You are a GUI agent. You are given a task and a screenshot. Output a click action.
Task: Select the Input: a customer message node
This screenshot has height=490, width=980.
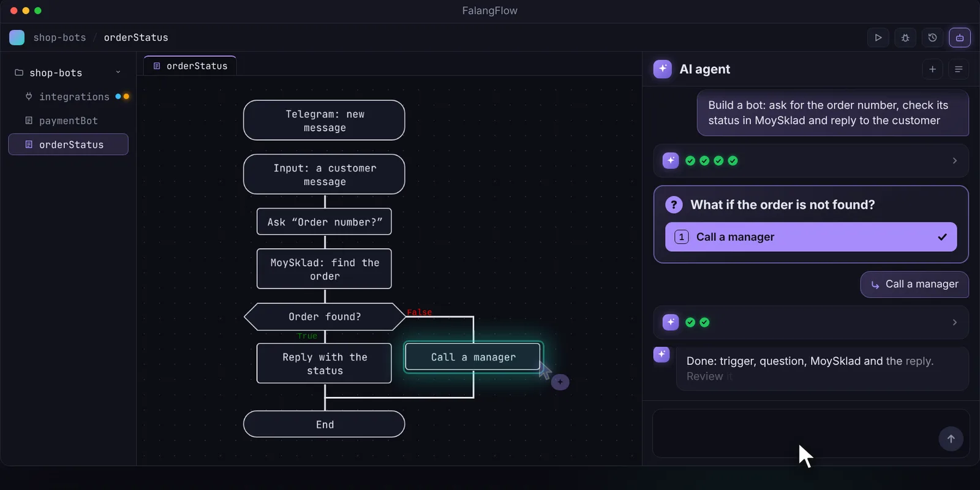tap(324, 175)
